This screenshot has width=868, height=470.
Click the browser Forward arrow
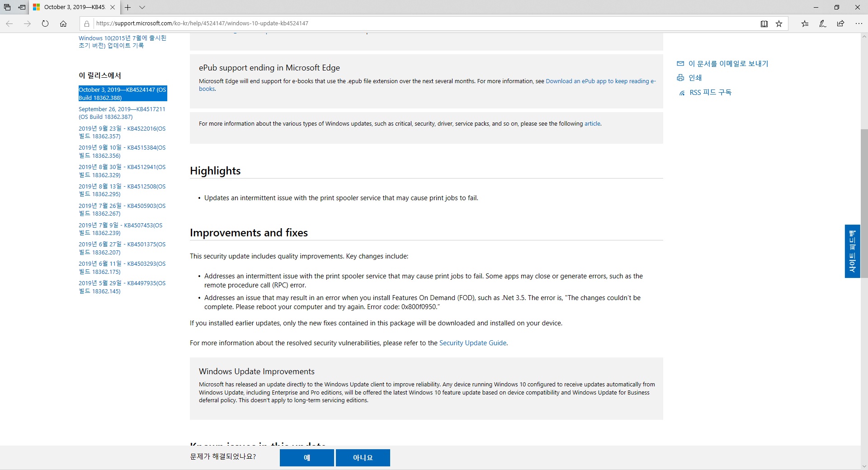tap(27, 23)
